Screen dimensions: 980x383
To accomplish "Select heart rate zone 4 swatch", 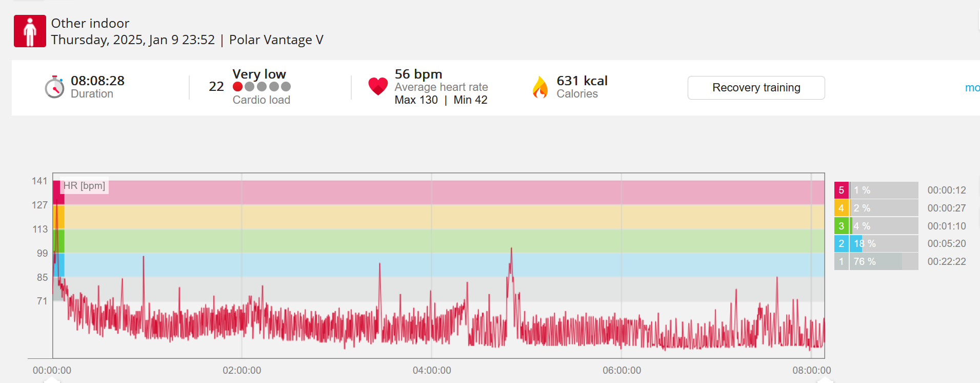I will point(841,208).
